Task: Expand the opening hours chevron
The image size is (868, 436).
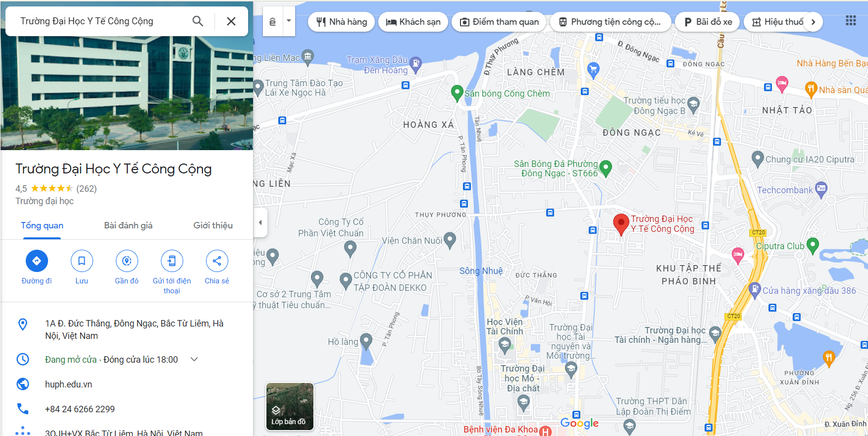Action: tap(194, 359)
